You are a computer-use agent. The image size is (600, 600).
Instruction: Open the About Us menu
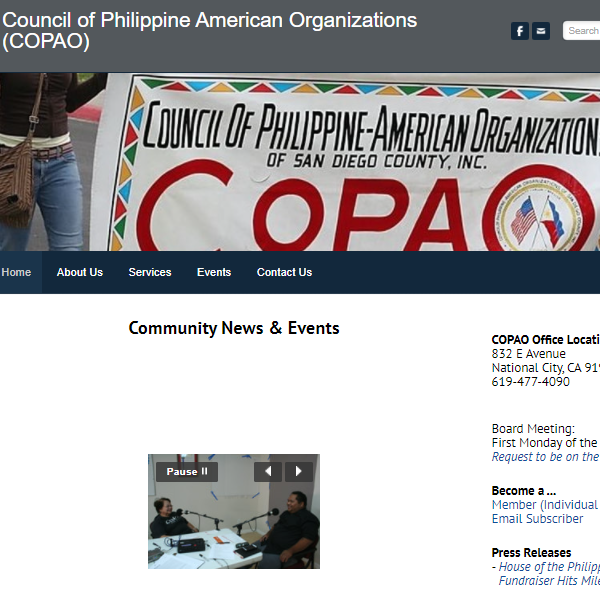point(80,272)
